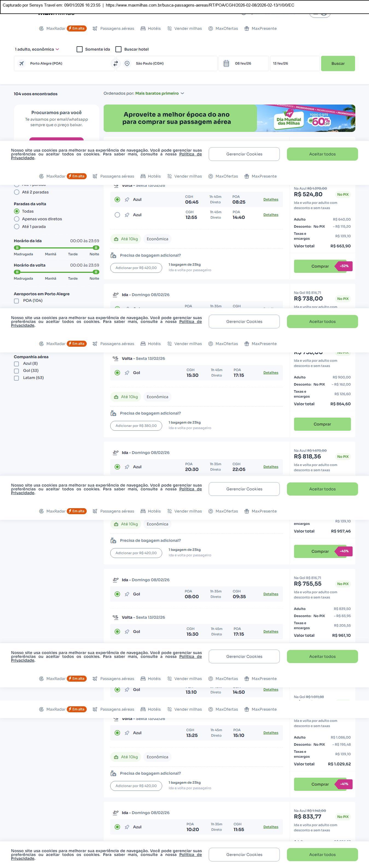Expand the Mais baratos primeiro sort dropdown
369x868 pixels.
[x=159, y=93]
